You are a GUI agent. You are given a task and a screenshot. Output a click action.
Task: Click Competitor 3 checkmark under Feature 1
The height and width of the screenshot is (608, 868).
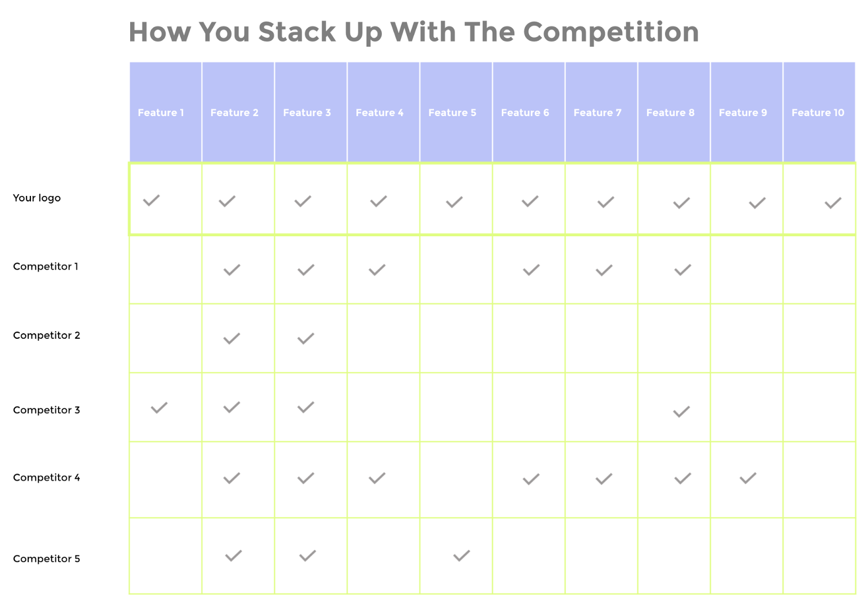[x=159, y=407]
